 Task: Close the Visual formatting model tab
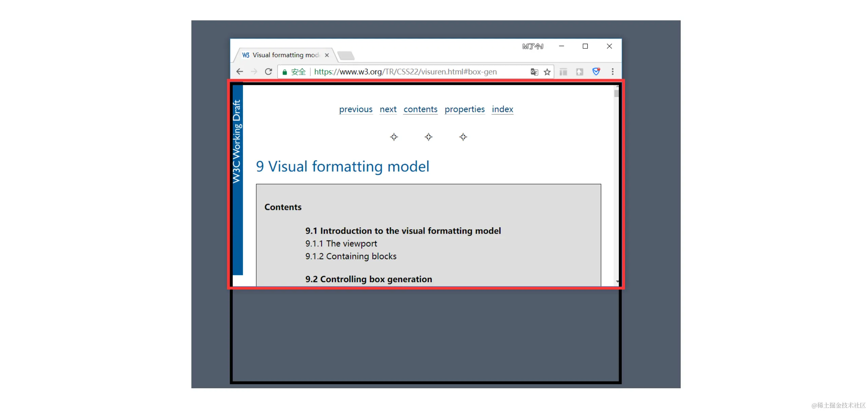327,55
